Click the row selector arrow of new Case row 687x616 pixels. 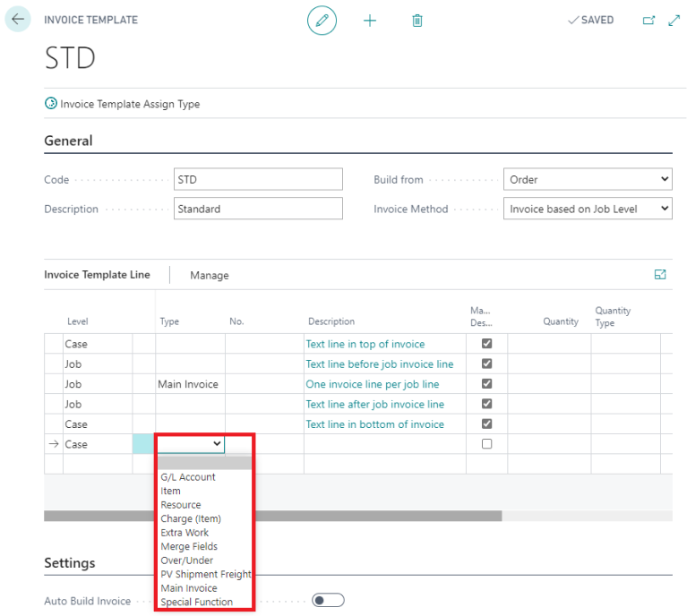(x=54, y=444)
